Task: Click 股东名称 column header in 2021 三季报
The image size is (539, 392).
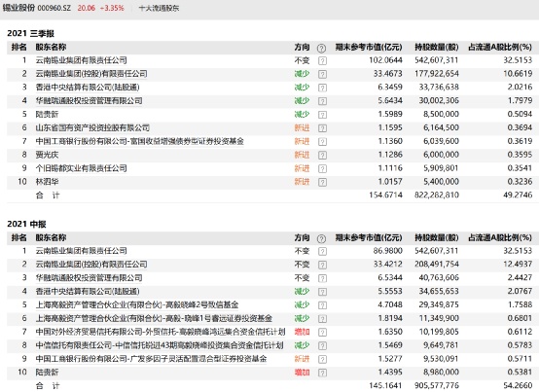Action: point(51,47)
